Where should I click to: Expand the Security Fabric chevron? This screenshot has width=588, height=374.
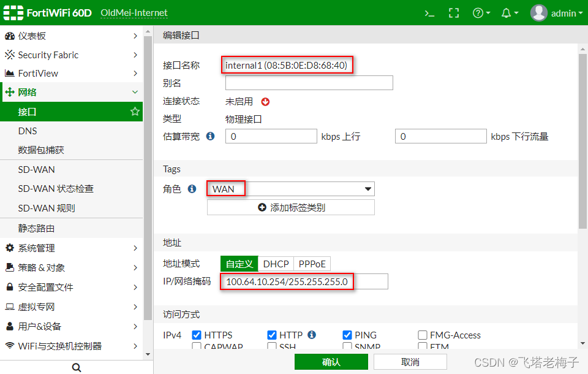(x=135, y=55)
